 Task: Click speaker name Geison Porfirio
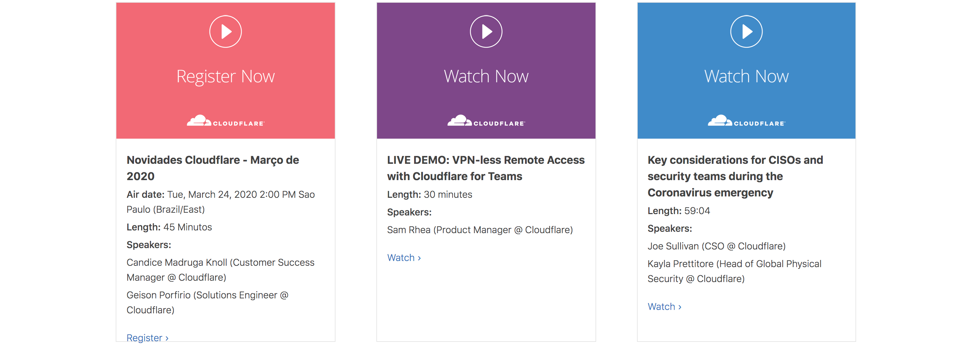point(158,295)
